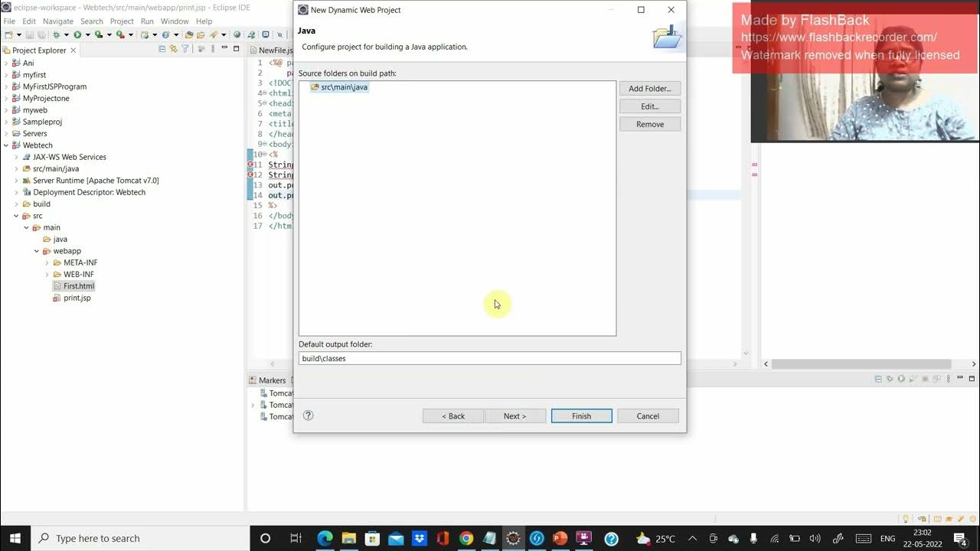This screenshot has height=551, width=980.
Task: Open the Navigate menu
Action: [x=58, y=21]
